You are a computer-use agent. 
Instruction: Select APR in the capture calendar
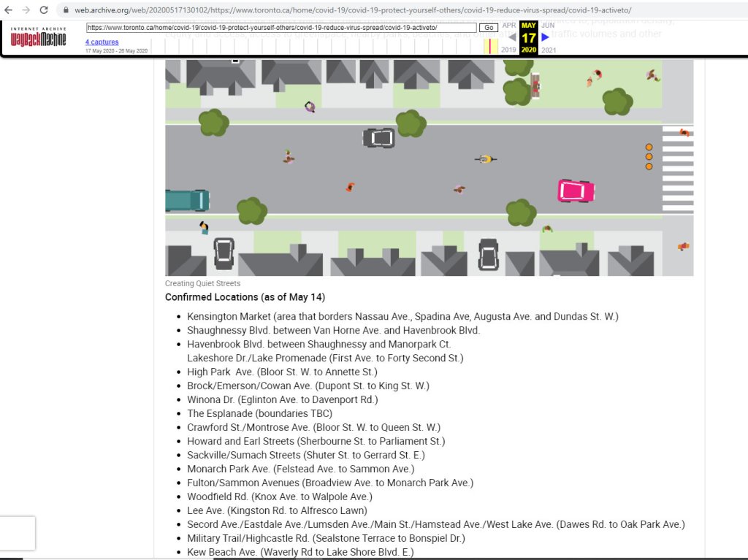pos(509,26)
